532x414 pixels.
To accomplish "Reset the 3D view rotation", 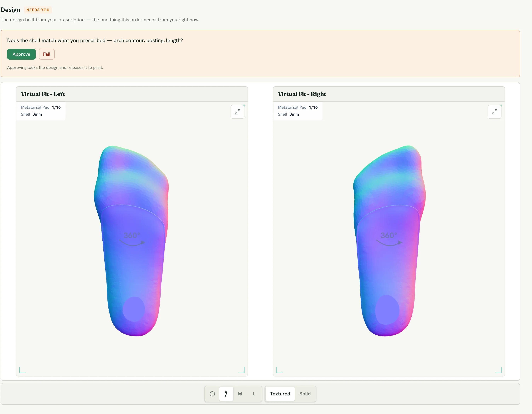I will 212,394.
